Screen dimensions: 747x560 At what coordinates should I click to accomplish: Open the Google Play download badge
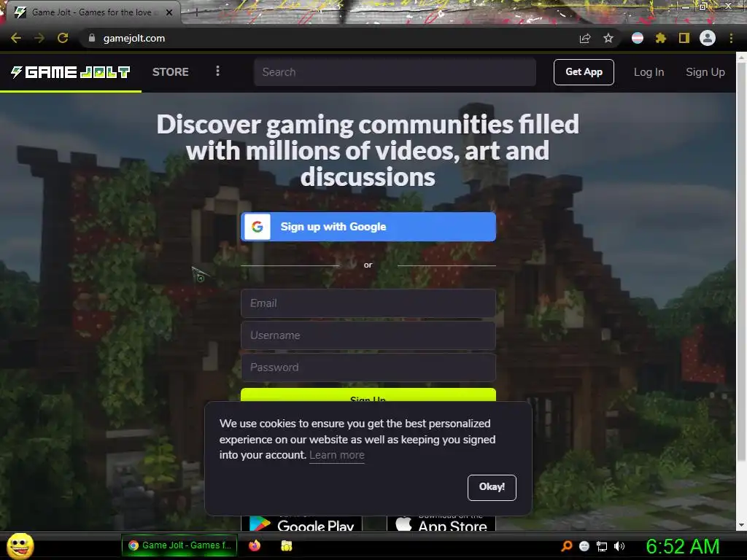coord(301,524)
